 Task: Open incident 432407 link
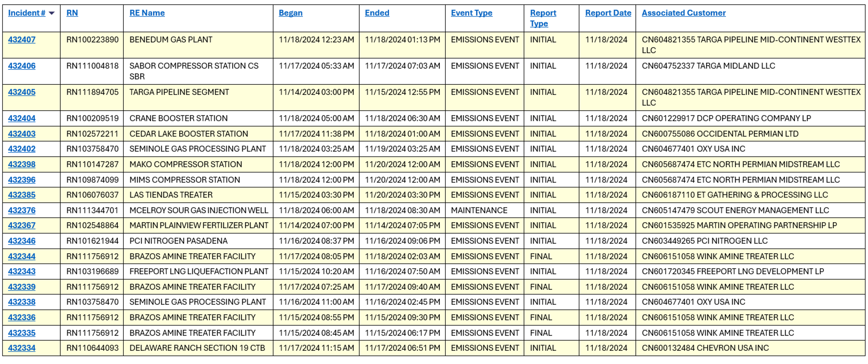(x=21, y=39)
